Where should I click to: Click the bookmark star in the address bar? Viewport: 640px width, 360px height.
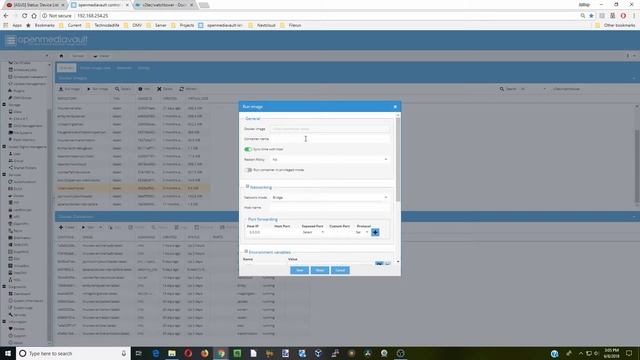click(591, 16)
